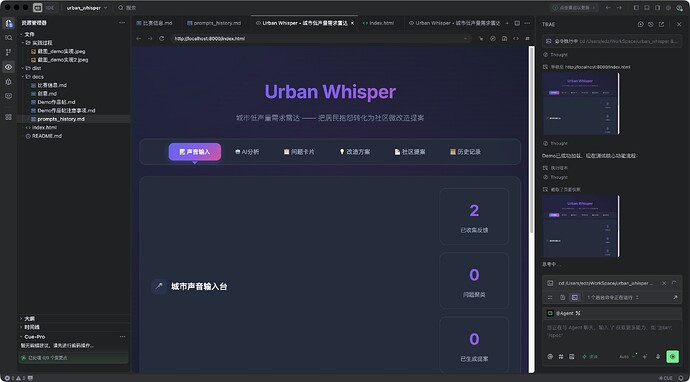The height and width of the screenshot is (382, 690).
Task: Navigate forward with title bar arrow
Action: pos(619,8)
